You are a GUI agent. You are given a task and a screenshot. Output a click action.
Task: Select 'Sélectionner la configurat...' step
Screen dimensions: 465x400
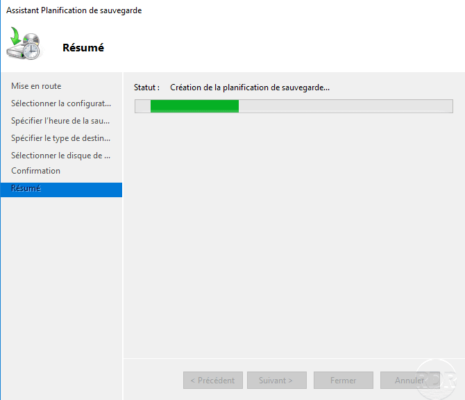[x=61, y=103]
